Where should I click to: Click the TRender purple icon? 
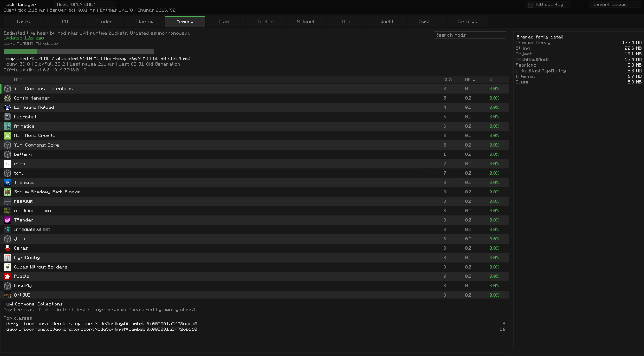coord(8,220)
